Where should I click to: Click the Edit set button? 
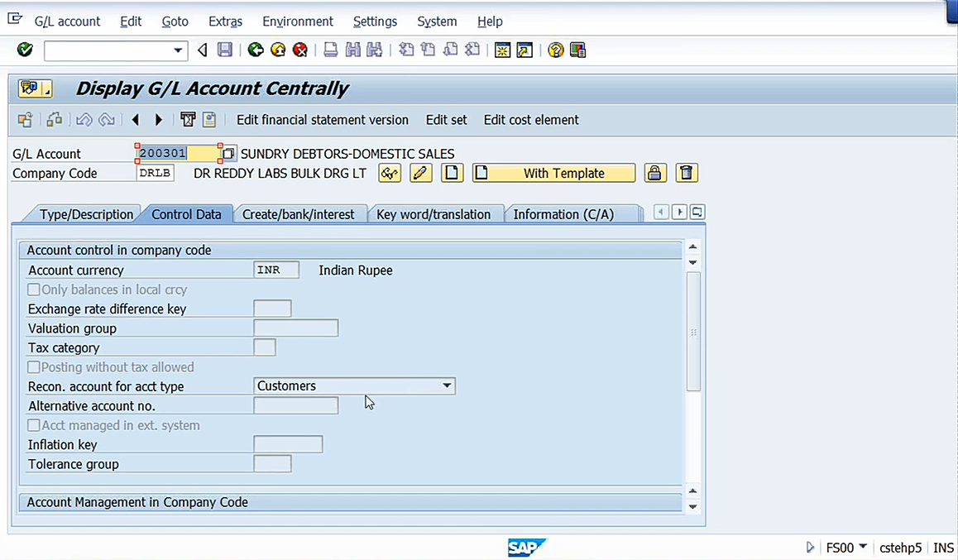[446, 120]
